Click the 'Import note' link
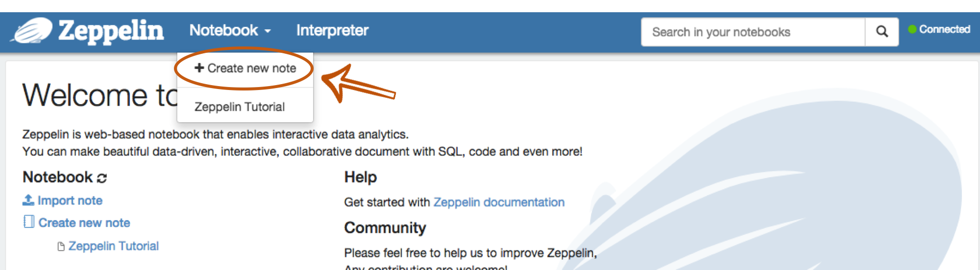This screenshot has width=980, height=270. pyautogui.click(x=70, y=201)
